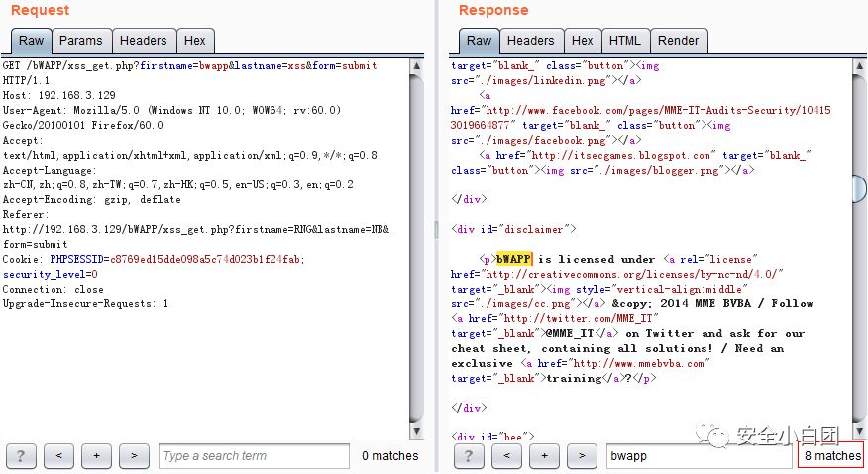Go to next match in Request search
This screenshot has height=474, width=868.
pos(134,456)
